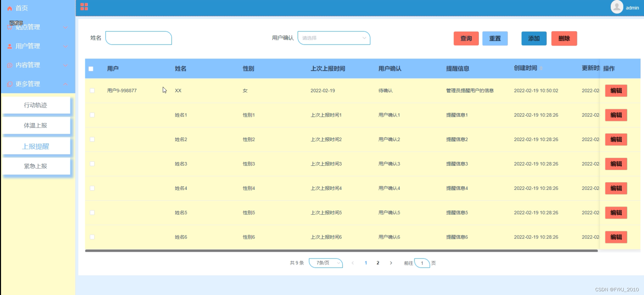The image size is (644, 295).
Task: Go to page 1 of results
Action: pyautogui.click(x=366, y=263)
